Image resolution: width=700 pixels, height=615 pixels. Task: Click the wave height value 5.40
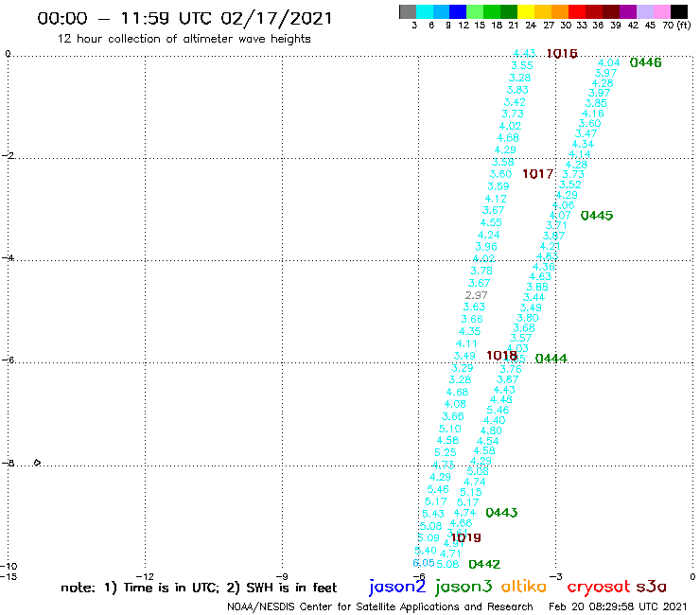[x=426, y=551]
